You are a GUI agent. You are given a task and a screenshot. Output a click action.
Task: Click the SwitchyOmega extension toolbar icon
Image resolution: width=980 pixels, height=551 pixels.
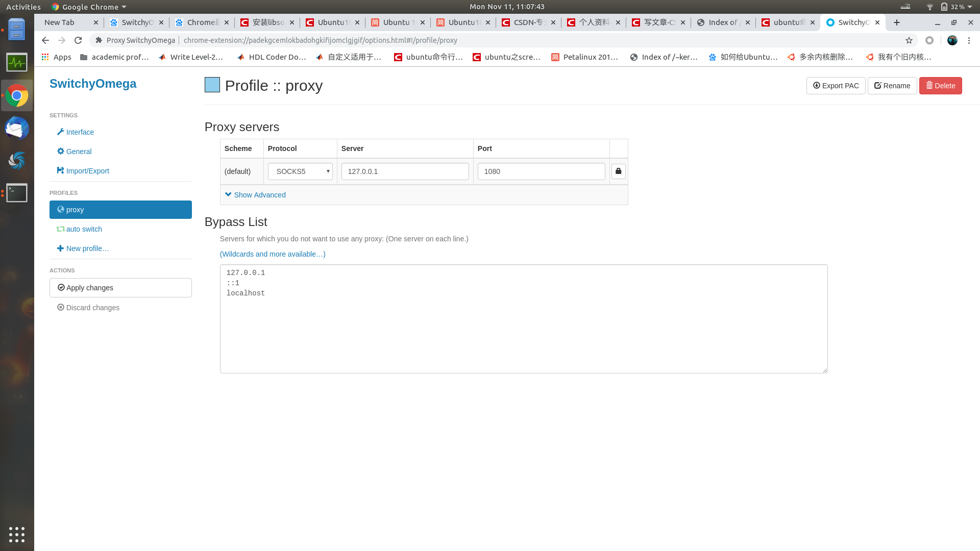[x=929, y=40]
